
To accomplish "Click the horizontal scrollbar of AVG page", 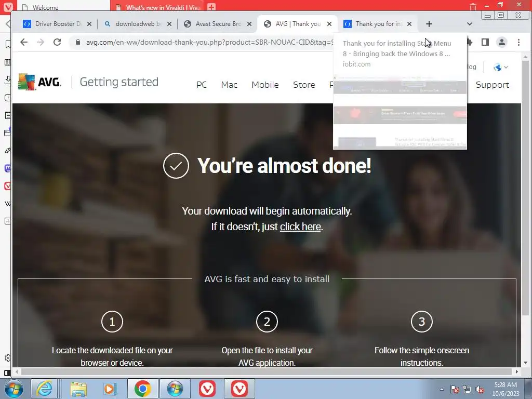I will click(267, 372).
